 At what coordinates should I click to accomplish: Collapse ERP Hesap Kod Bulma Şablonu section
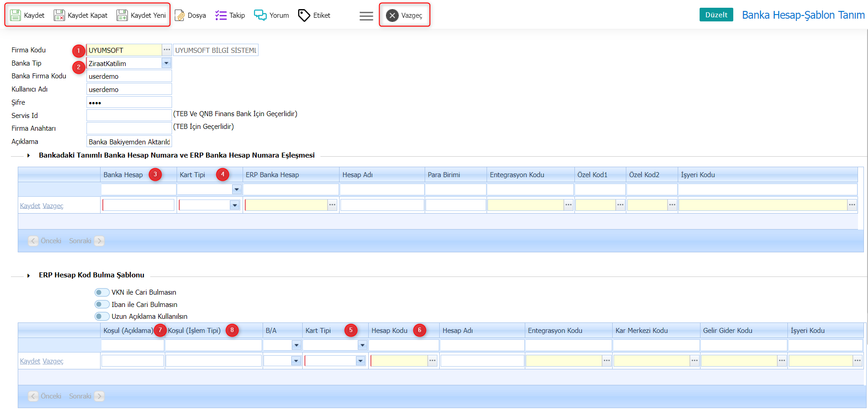(x=29, y=275)
